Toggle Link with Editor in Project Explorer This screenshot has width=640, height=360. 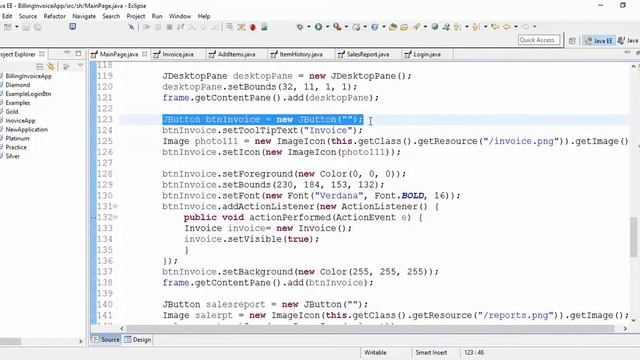51,66
